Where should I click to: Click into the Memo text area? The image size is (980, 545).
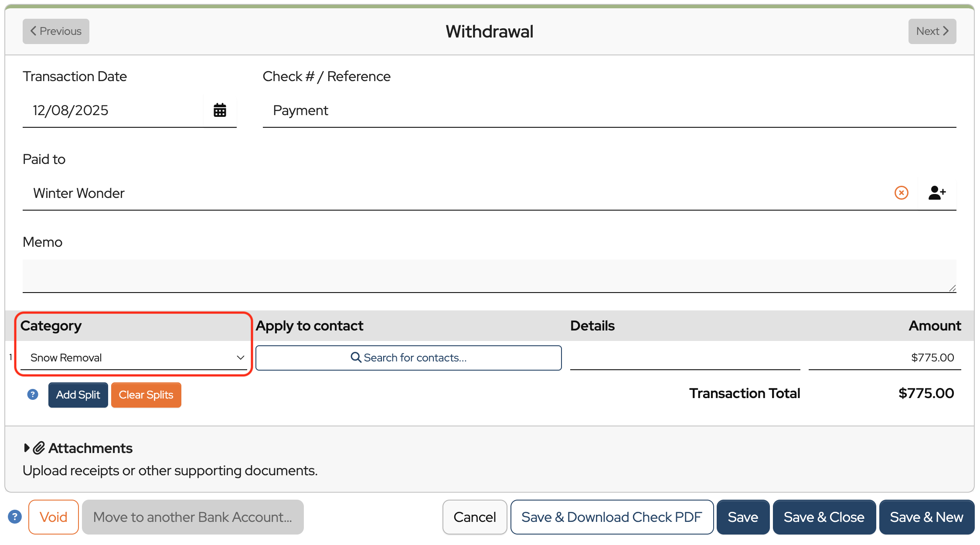coord(489,276)
